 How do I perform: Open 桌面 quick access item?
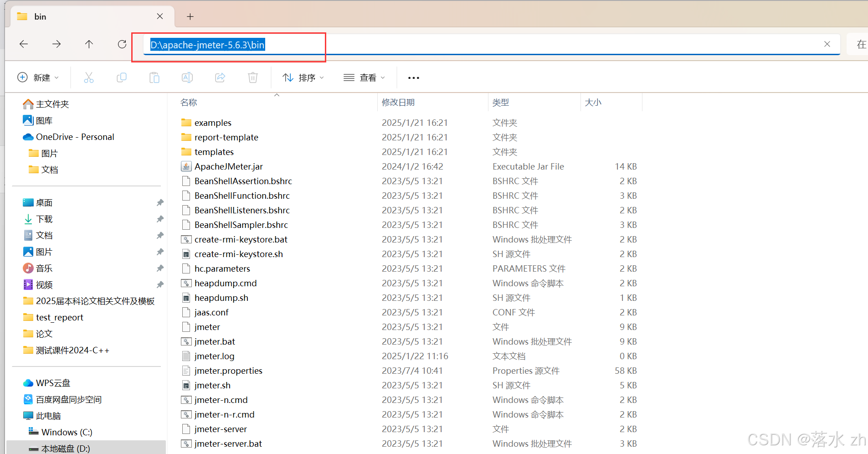point(38,203)
